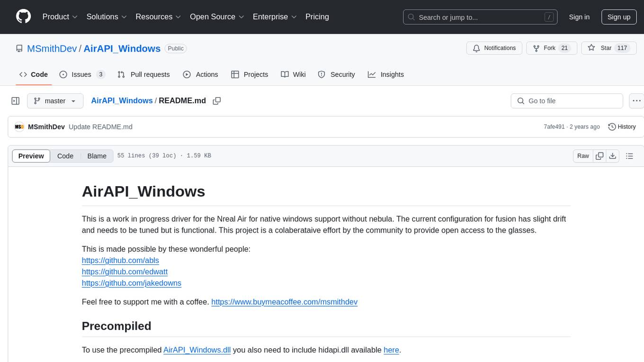Expand the Solutions menu
The image size is (644, 362).
(x=107, y=17)
